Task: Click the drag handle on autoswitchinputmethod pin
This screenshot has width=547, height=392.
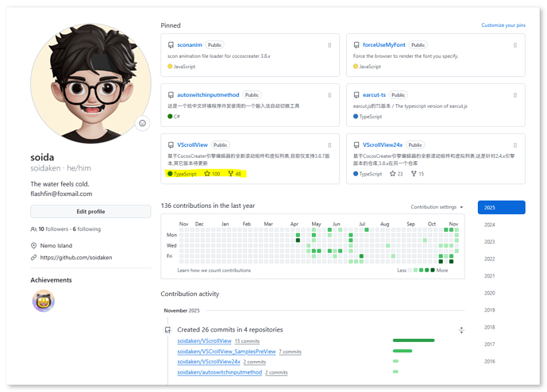Action: (x=329, y=95)
